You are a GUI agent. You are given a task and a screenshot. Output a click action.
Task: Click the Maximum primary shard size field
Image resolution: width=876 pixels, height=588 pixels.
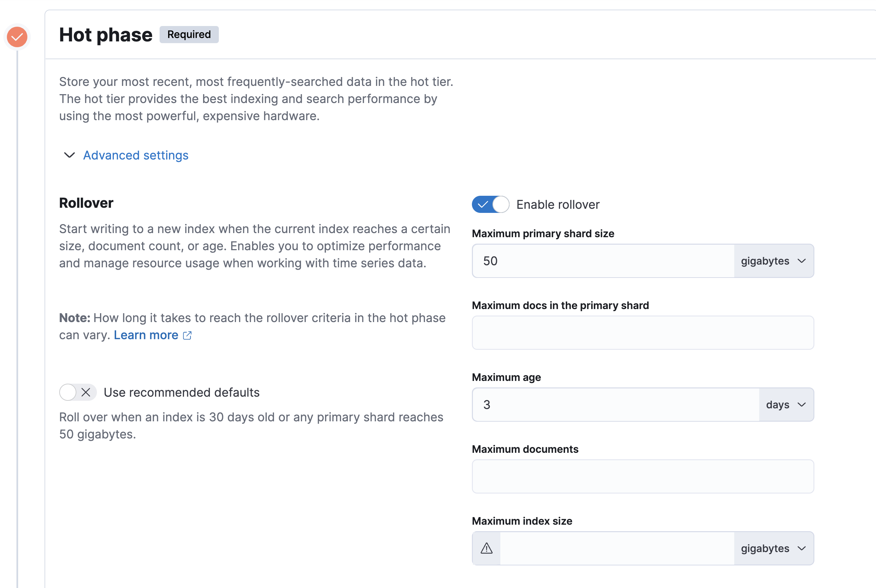(x=602, y=261)
